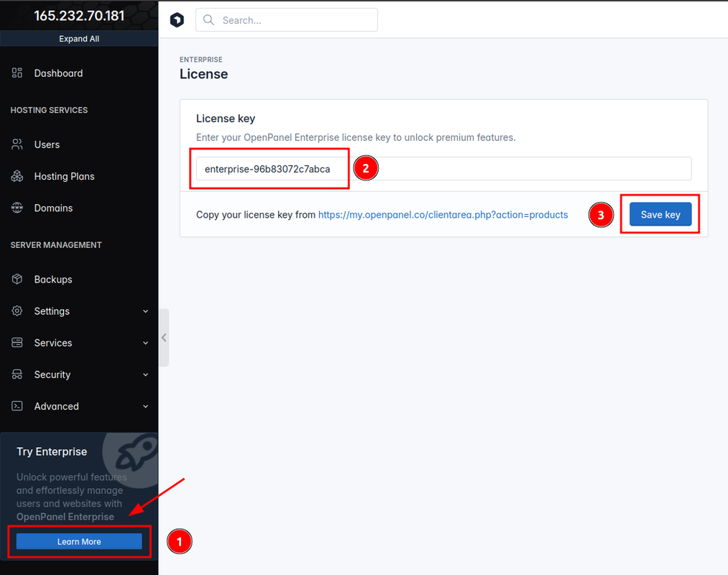The height and width of the screenshot is (575, 728).
Task: Click the Dashboard grid icon
Action: click(17, 73)
